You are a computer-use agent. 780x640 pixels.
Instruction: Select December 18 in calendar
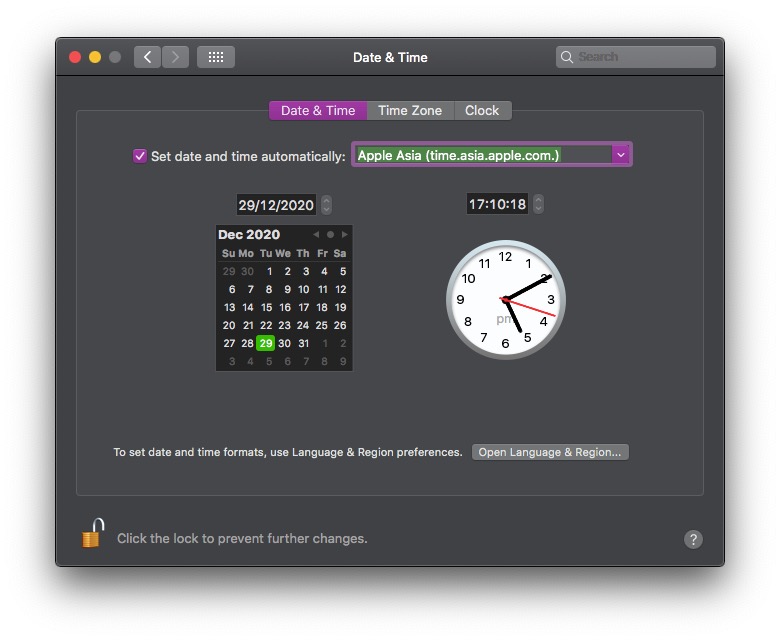322,307
